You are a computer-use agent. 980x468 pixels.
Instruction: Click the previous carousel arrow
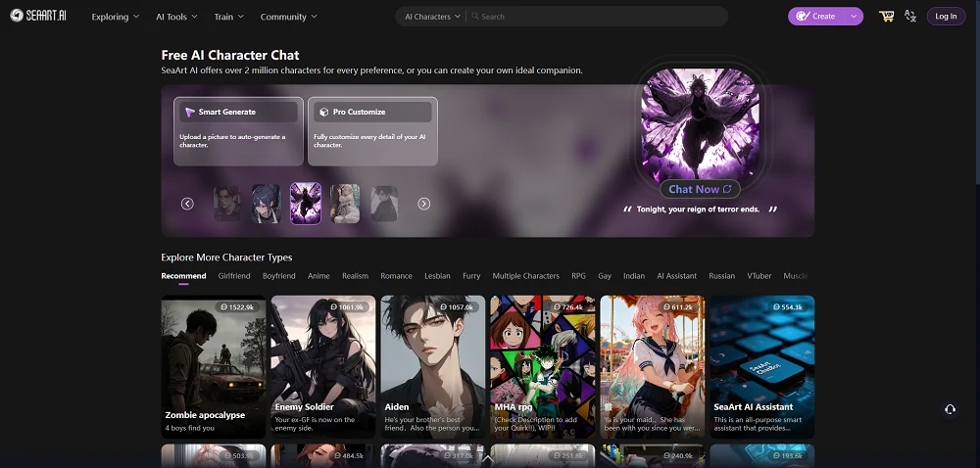[x=187, y=204]
